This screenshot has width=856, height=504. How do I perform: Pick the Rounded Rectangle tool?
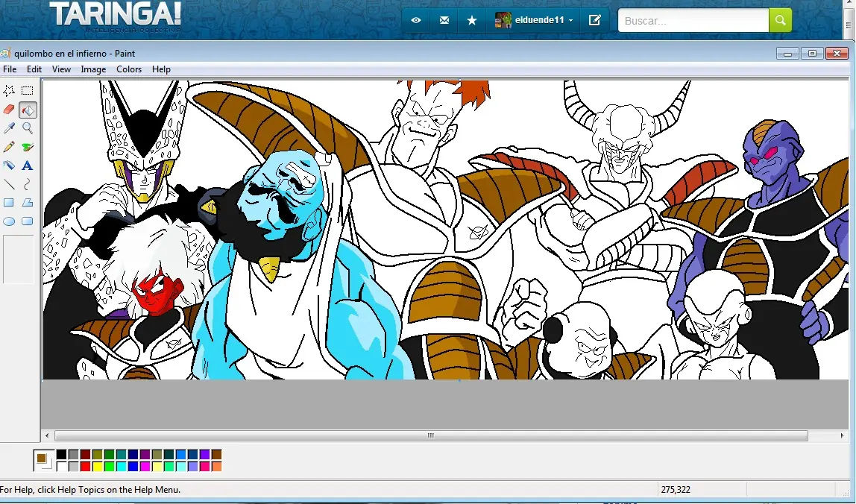28,221
